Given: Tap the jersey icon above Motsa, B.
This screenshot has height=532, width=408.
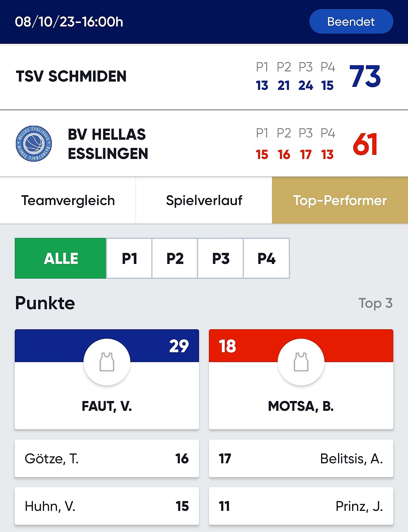Looking at the screenshot, I should point(301,362).
